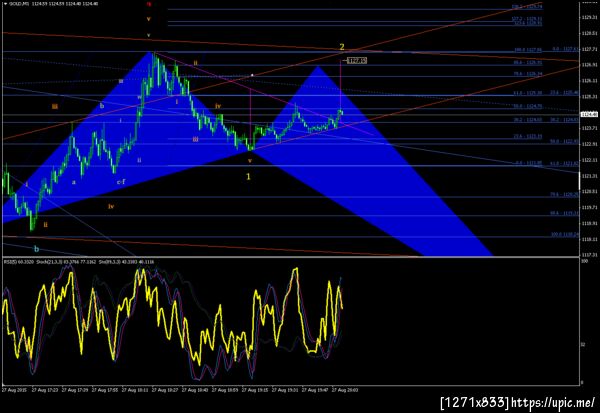Click the 27 Aug 19:47 time label

coord(315,390)
